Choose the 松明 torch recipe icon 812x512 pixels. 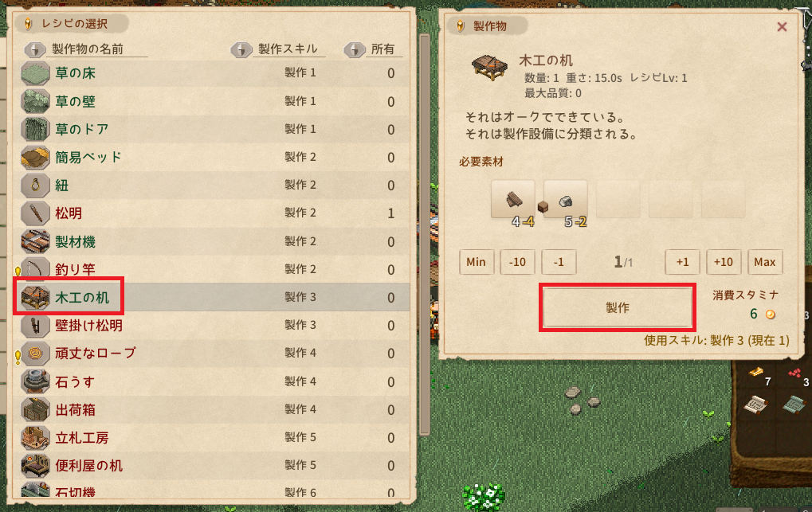35,213
